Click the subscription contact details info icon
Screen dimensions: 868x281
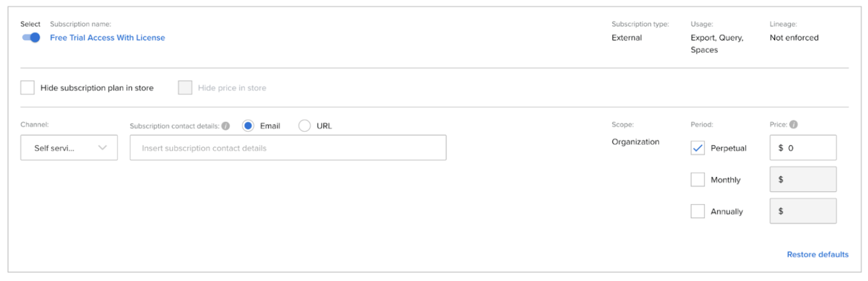(x=226, y=126)
